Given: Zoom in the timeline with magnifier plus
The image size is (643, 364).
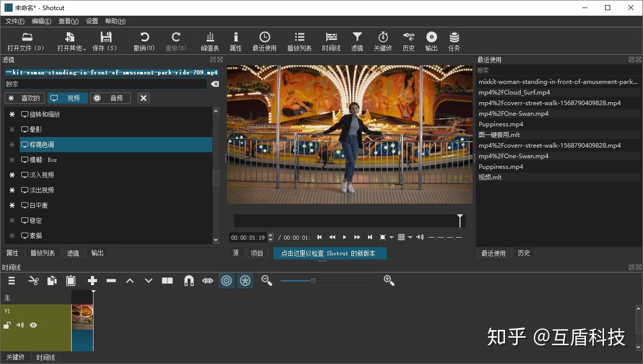Looking at the screenshot, I should point(389,281).
